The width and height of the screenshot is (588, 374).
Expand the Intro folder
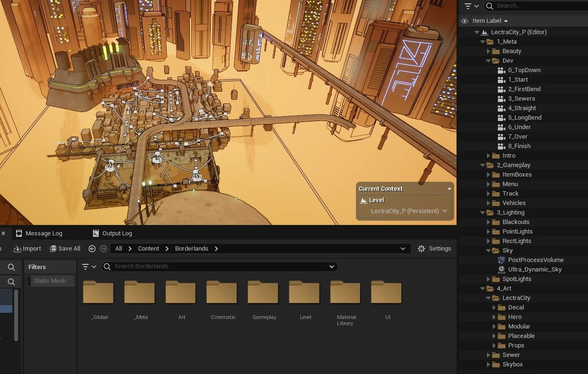coord(488,156)
